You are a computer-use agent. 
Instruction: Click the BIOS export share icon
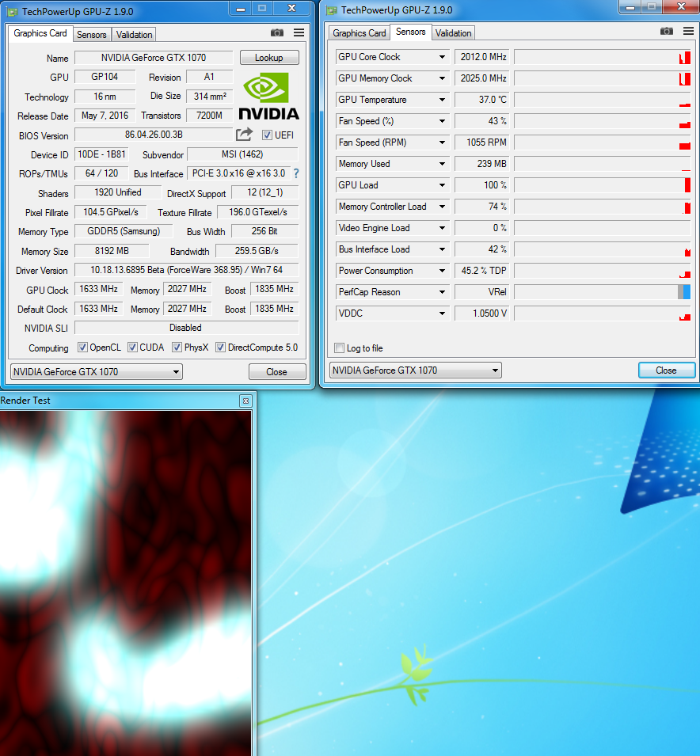pyautogui.click(x=244, y=135)
